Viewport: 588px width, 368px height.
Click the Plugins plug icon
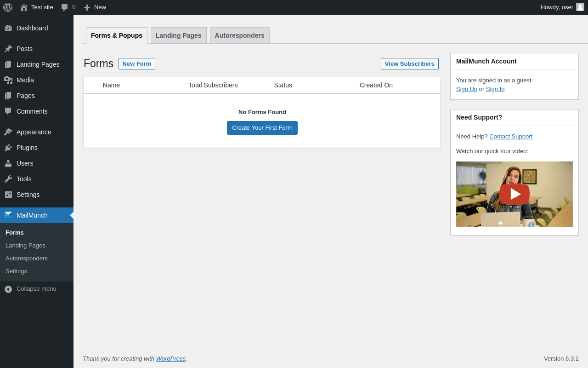pos(8,148)
